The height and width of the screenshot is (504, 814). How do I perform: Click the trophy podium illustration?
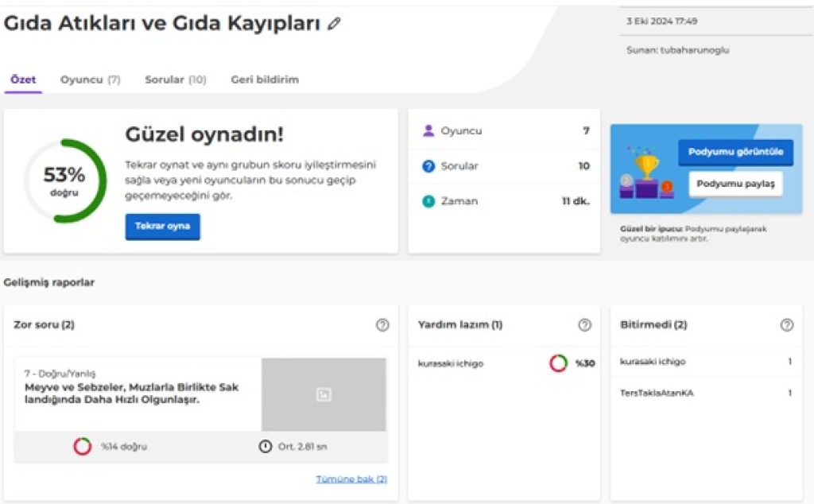point(645,173)
